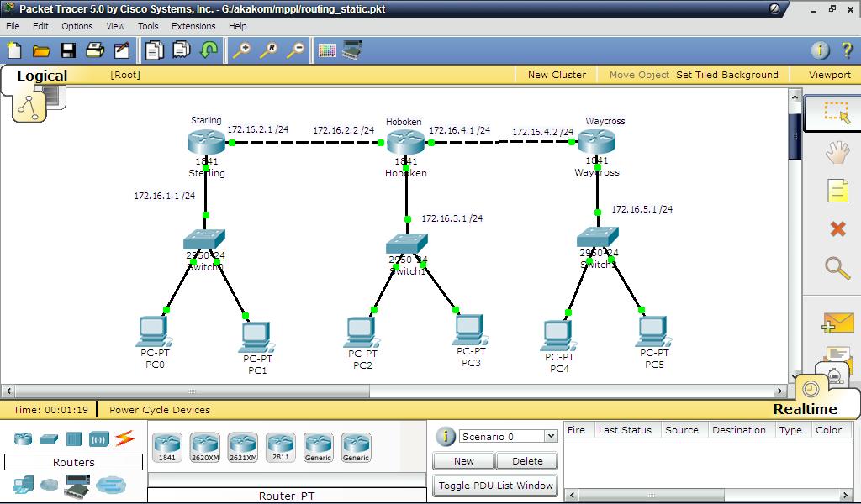Click Switch0 in the topology
Screen dimensions: 861x504
[204, 239]
